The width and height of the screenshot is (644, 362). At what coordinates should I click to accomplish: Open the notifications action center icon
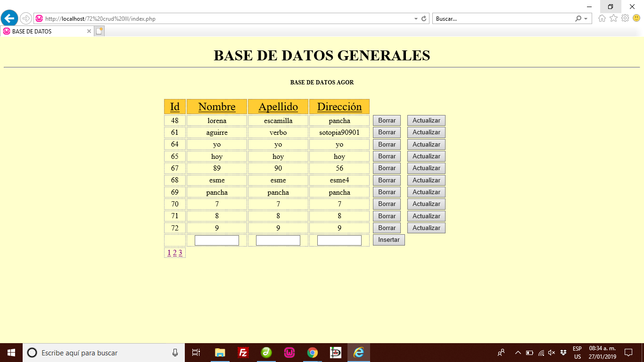(x=628, y=353)
